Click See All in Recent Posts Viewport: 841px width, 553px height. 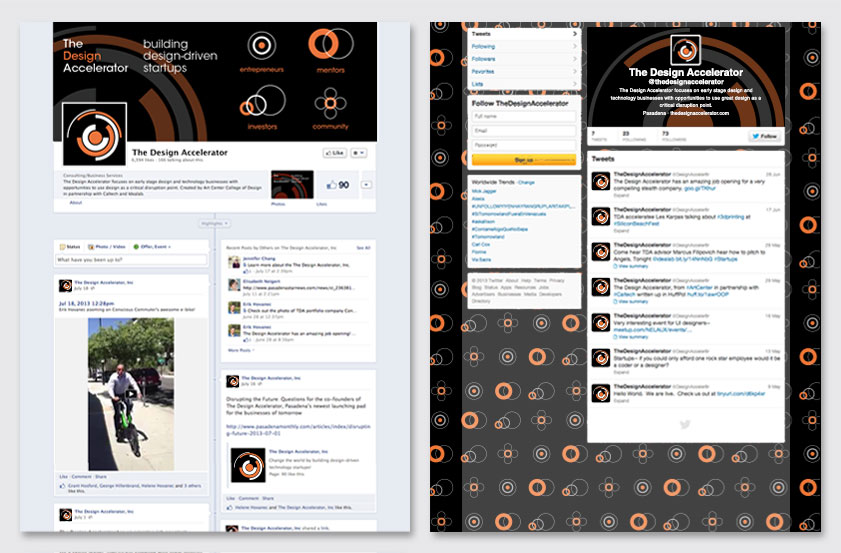(363, 248)
